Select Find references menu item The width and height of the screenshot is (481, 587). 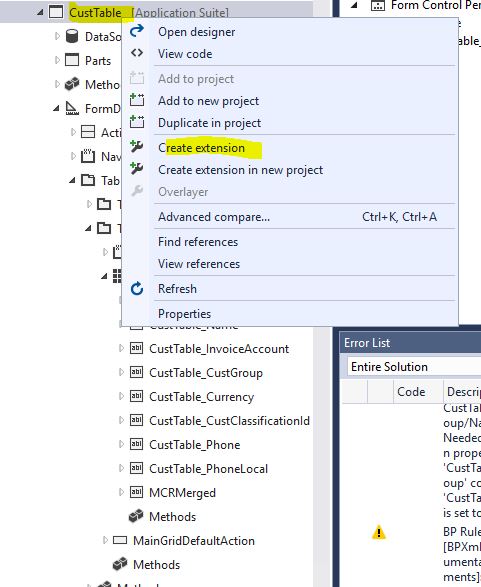(x=198, y=242)
